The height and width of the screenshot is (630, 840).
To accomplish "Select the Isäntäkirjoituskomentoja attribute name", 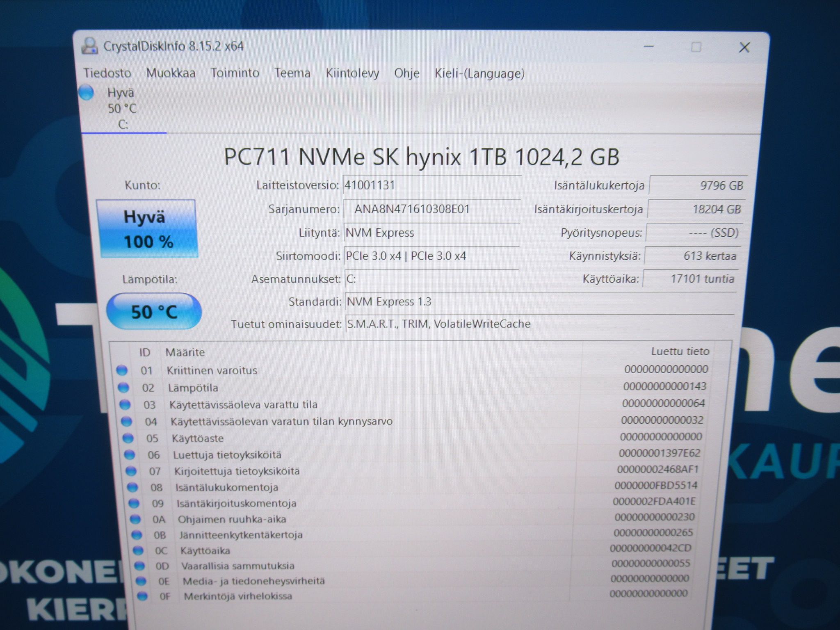I will tap(236, 503).
